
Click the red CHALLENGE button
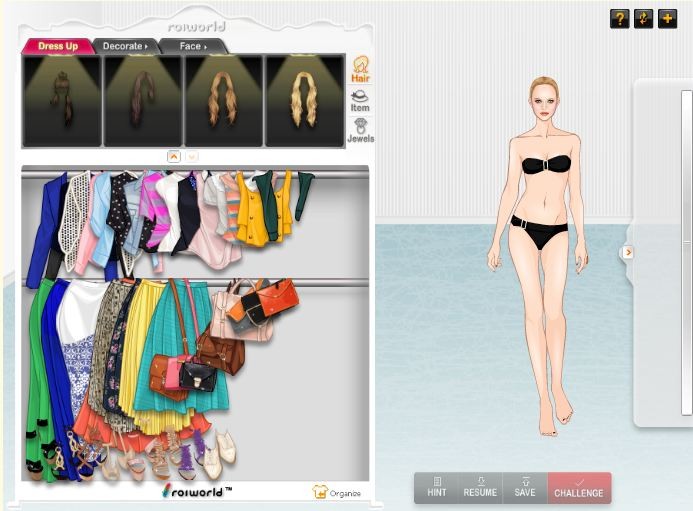579,487
